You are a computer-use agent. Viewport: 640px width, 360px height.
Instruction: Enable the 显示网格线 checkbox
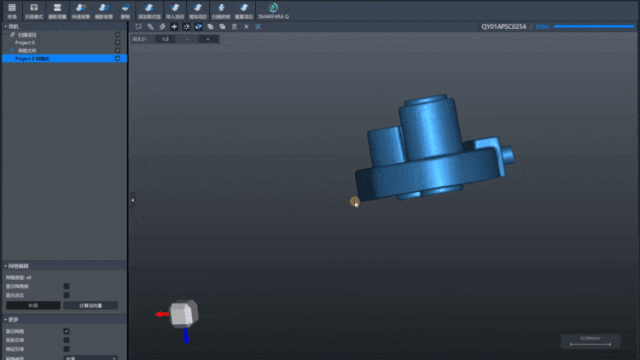click(66, 286)
